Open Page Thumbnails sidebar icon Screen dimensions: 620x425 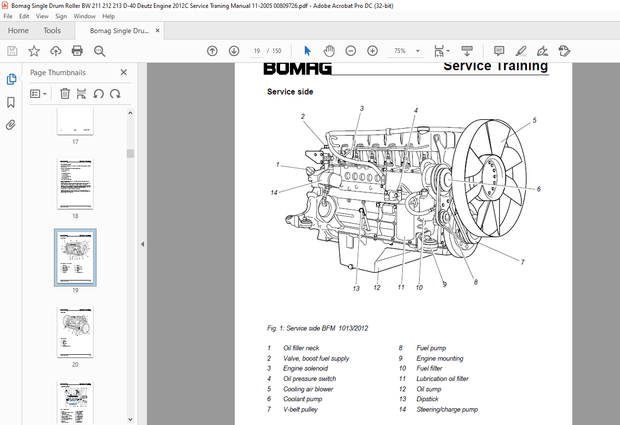pos(11,79)
